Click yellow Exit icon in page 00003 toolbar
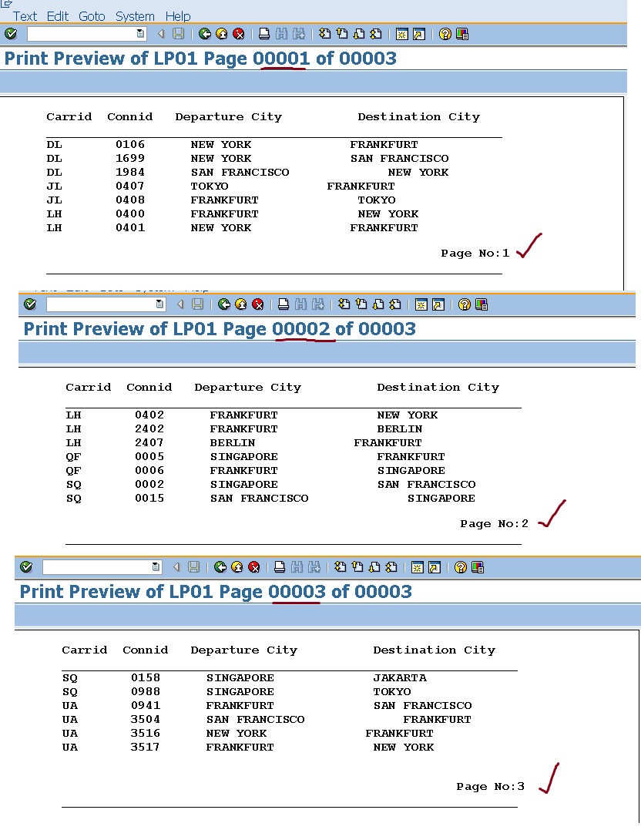 point(237,567)
